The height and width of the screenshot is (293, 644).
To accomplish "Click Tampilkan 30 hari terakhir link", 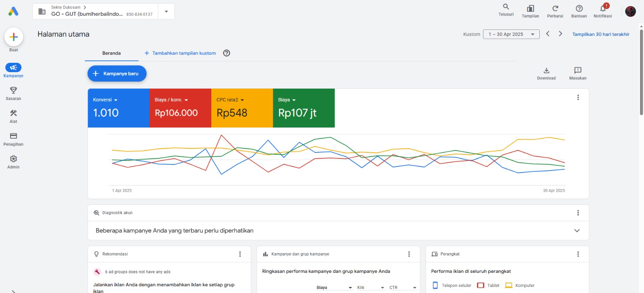I will [x=601, y=34].
